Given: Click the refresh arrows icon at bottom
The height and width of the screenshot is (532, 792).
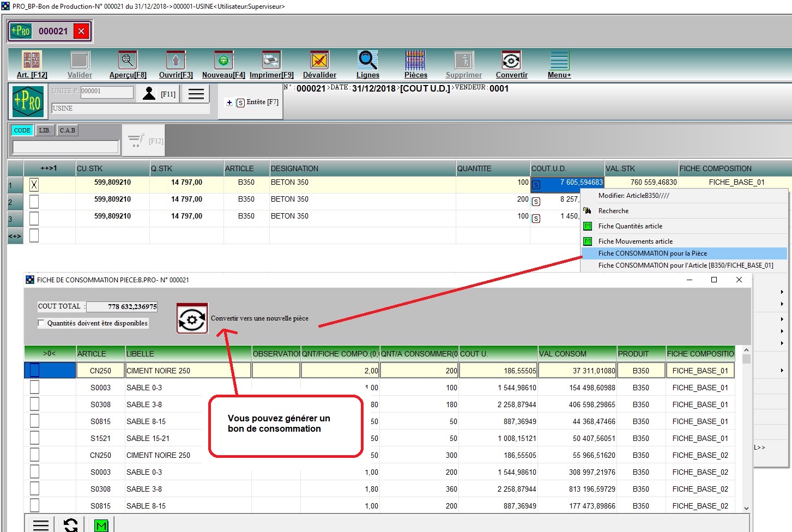Looking at the screenshot, I should 71,525.
